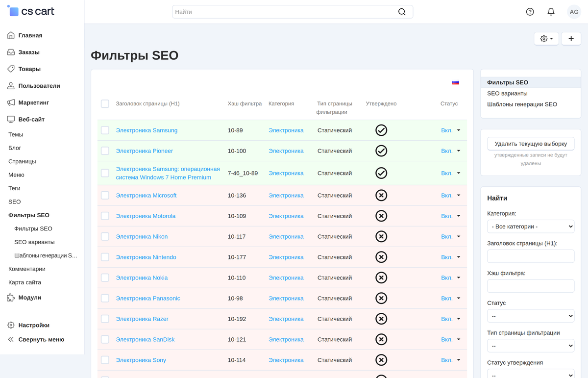Tick the select-all checkbox in table header
The image size is (588, 378).
pos(105,104)
